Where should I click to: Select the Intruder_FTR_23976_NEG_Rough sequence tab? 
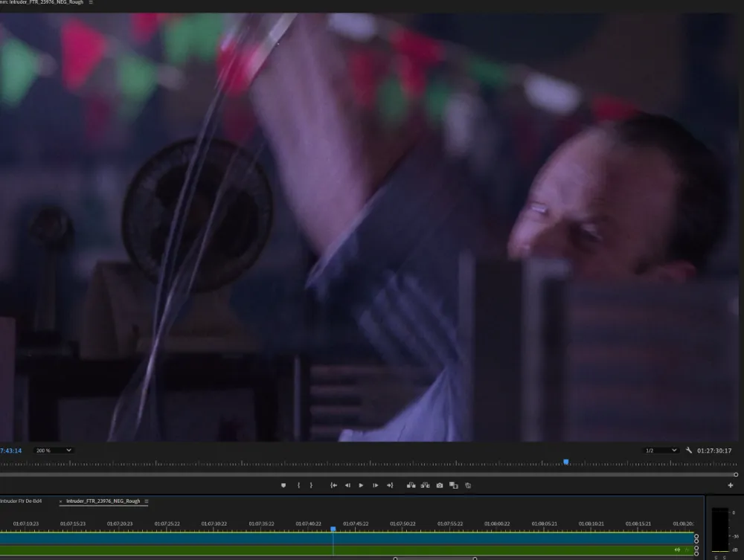coord(103,501)
